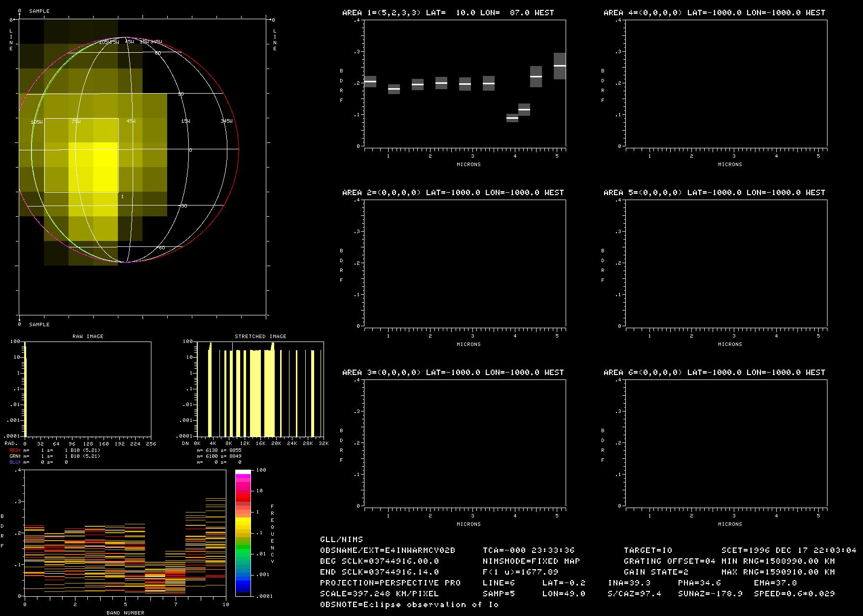This screenshot has height=616, width=863.
Task: Click the TARGET=IO text field
Action: [647, 550]
